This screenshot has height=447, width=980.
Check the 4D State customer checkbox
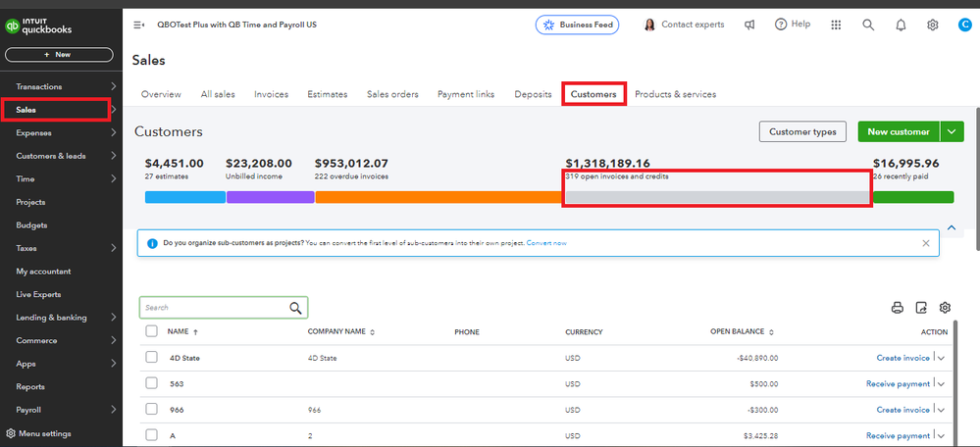[151, 358]
